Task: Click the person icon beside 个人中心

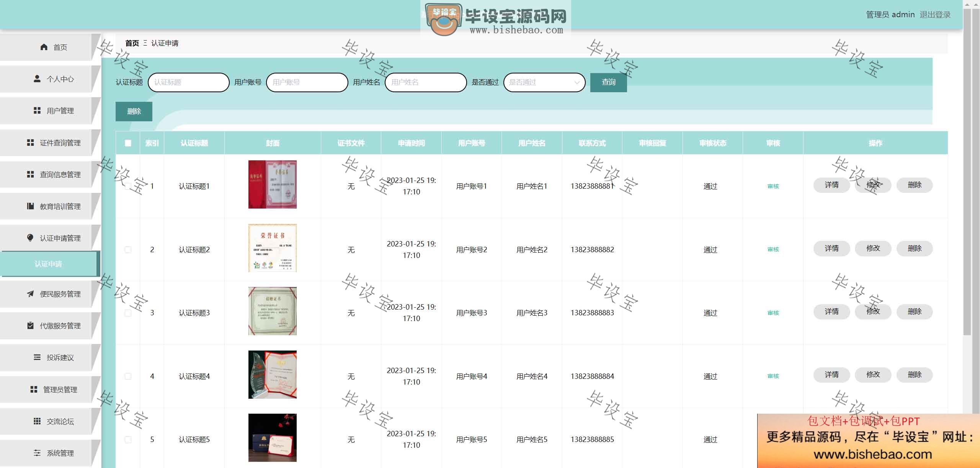Action: pyautogui.click(x=37, y=79)
